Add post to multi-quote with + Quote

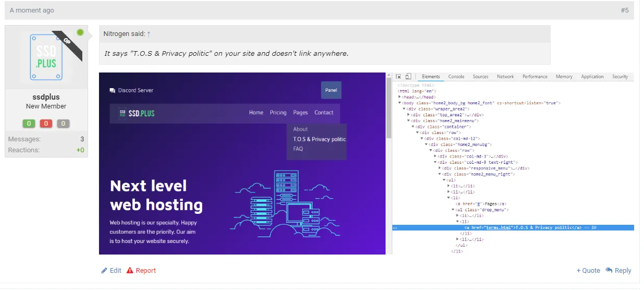(x=588, y=270)
